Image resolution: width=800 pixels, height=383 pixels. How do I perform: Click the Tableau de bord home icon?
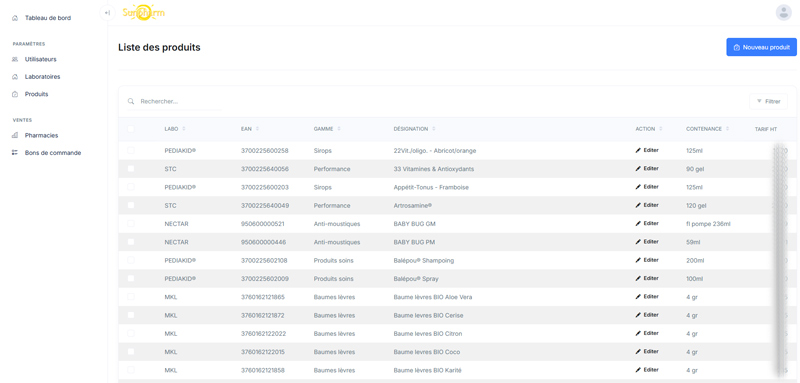tap(14, 18)
